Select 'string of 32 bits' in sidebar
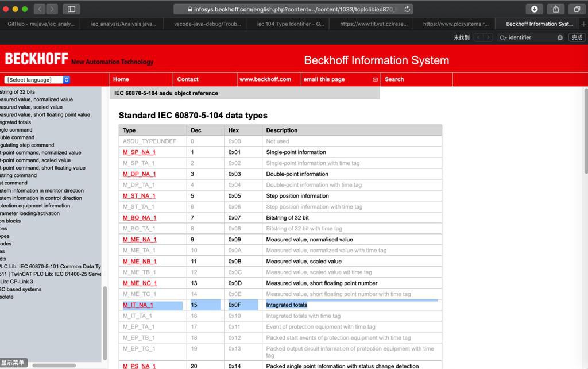588x369 pixels. 17,91
